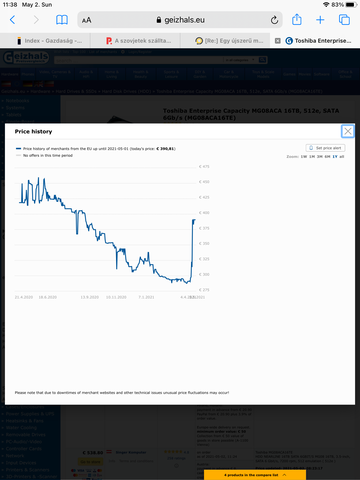The height and width of the screenshot is (480, 360).
Task: Set chart zoom to 6M
Action: tap(327, 156)
